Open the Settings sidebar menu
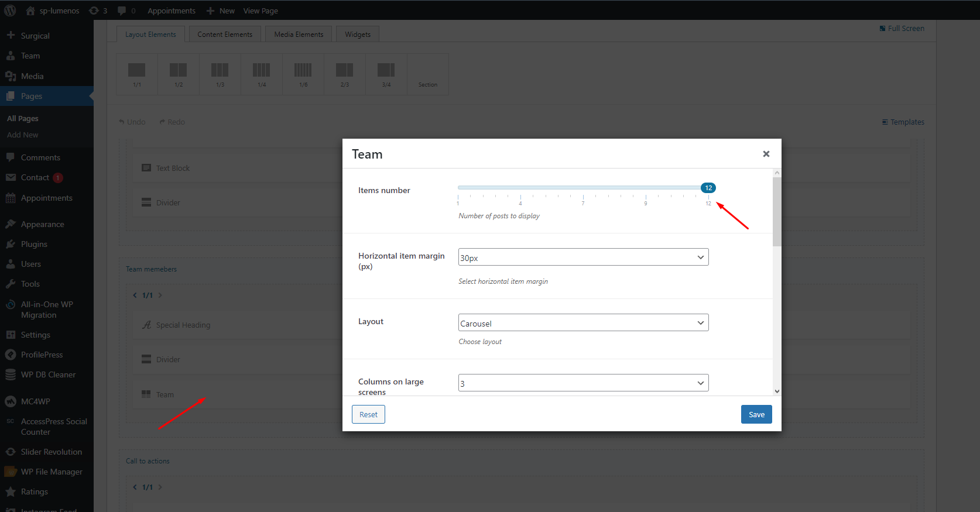This screenshot has width=980, height=512. (x=47, y=335)
